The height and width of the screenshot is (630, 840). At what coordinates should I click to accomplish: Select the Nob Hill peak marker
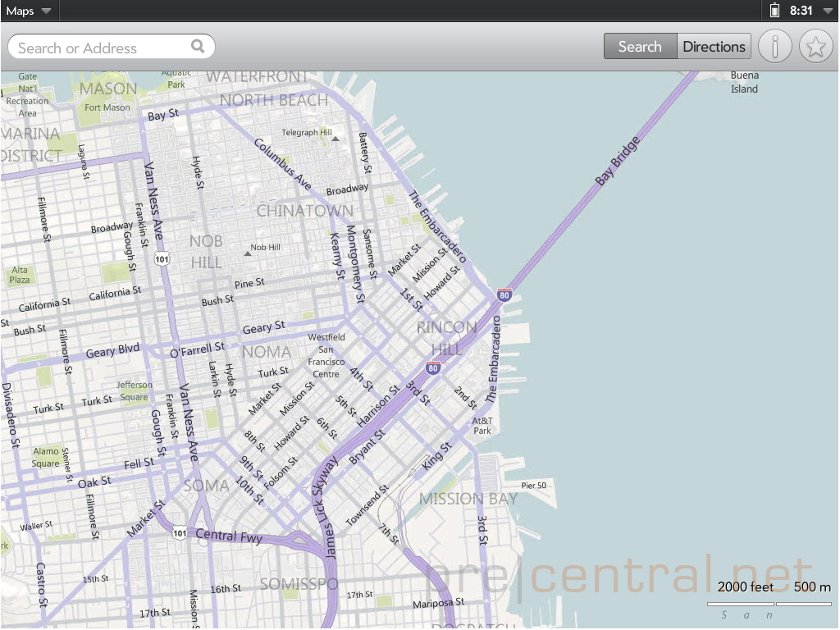click(247, 253)
